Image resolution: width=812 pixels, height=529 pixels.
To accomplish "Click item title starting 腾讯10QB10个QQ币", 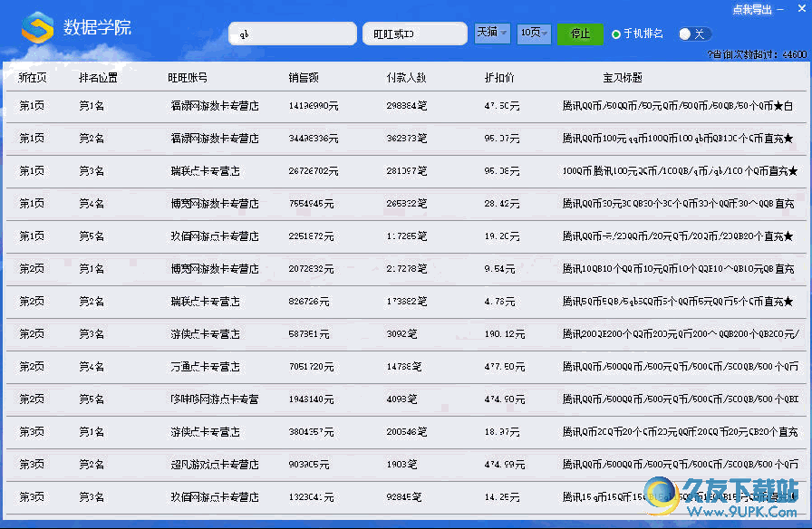I will tap(679, 269).
